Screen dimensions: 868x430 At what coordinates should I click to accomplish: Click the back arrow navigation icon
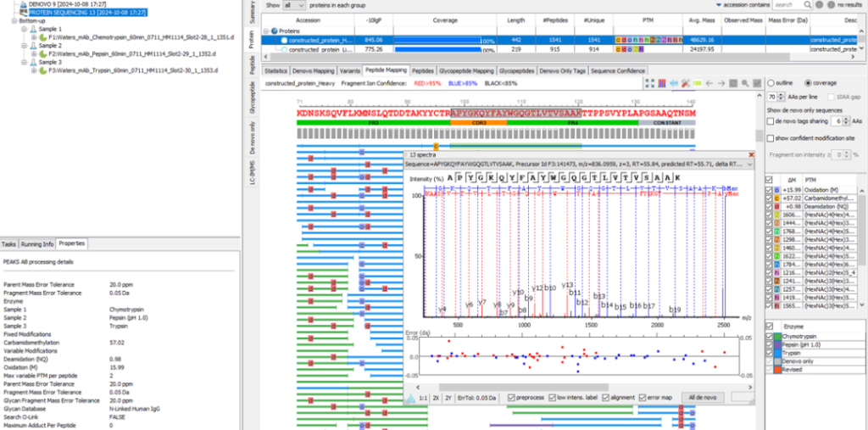(x=710, y=83)
